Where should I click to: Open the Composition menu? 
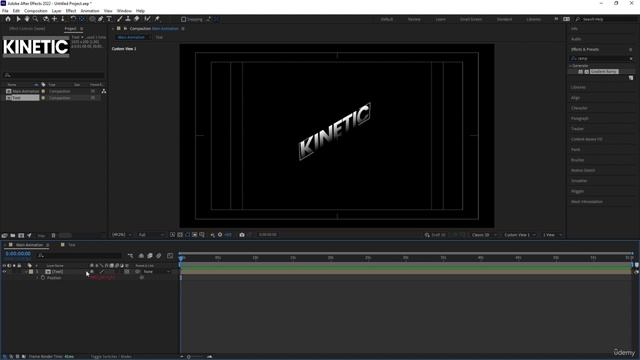pyautogui.click(x=36, y=11)
